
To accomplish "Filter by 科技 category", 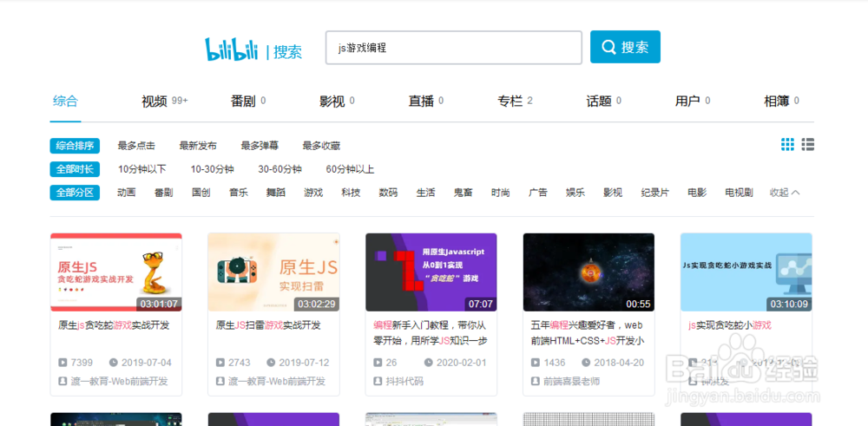I will click(351, 193).
